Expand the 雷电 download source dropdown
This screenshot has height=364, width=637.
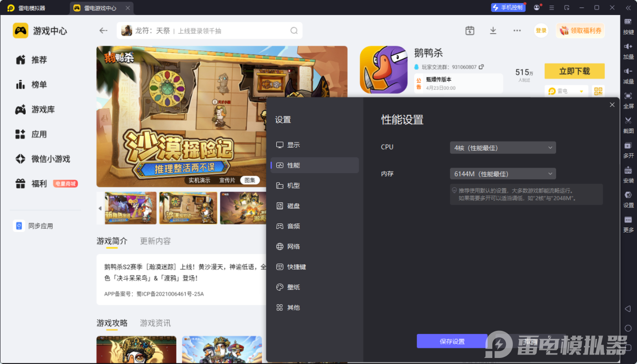(566, 91)
